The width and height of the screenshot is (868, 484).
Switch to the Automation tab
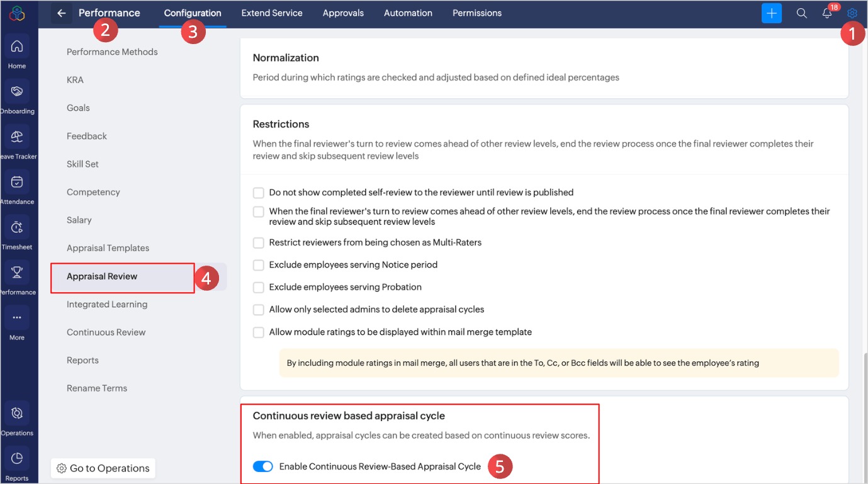coord(408,13)
